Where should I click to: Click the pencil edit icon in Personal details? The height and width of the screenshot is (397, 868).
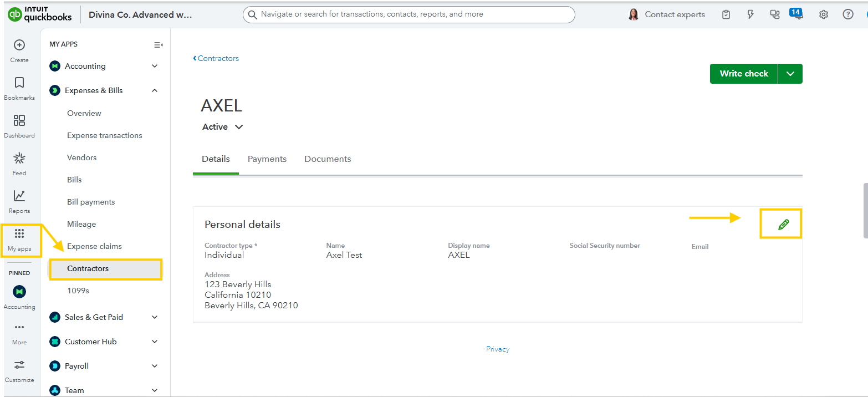tap(783, 225)
